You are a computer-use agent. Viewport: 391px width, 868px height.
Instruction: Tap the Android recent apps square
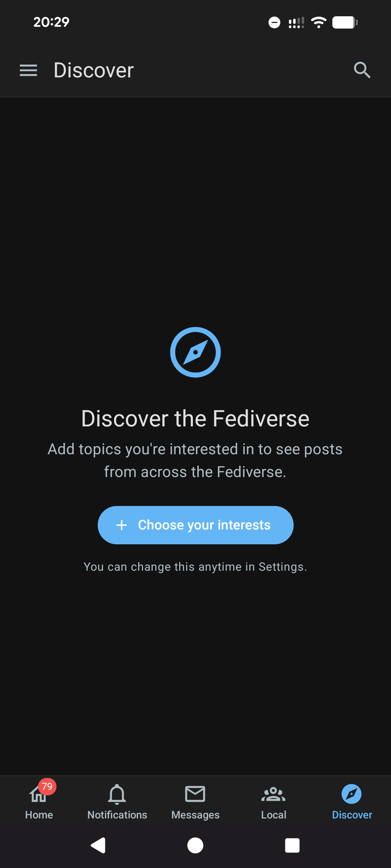[x=292, y=846]
